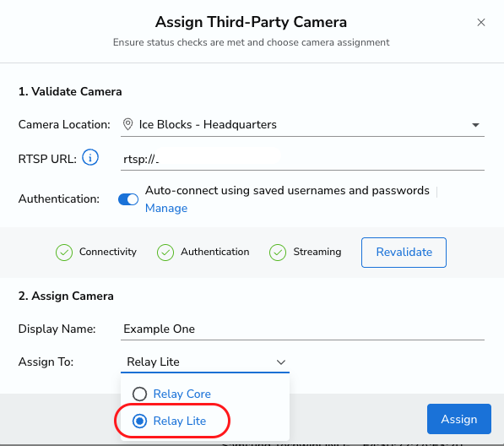Choose the Relay Lite menu entry label
This screenshot has height=446, width=504.
pyautogui.click(x=180, y=421)
